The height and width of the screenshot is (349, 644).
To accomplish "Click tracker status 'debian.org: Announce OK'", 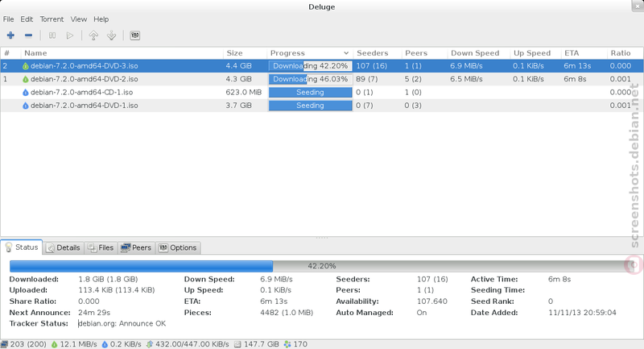I will coord(122,323).
